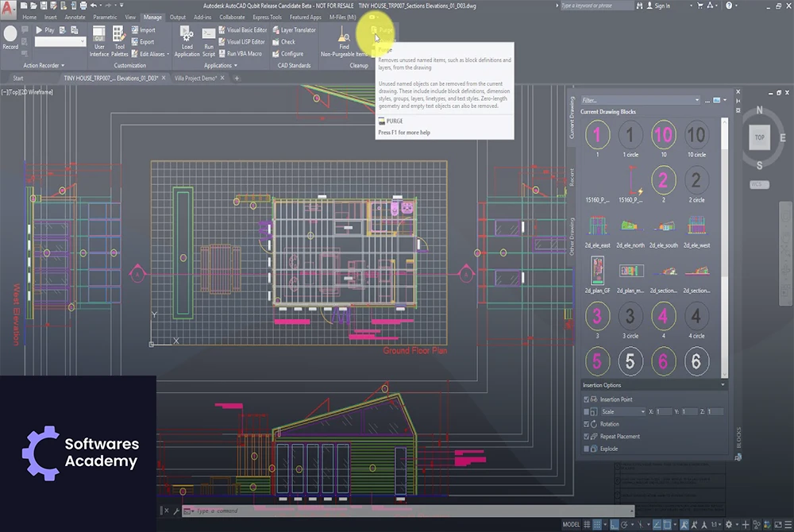Open the Run Script tool
Image resolution: width=794 pixels, height=532 pixels.
tap(209, 41)
